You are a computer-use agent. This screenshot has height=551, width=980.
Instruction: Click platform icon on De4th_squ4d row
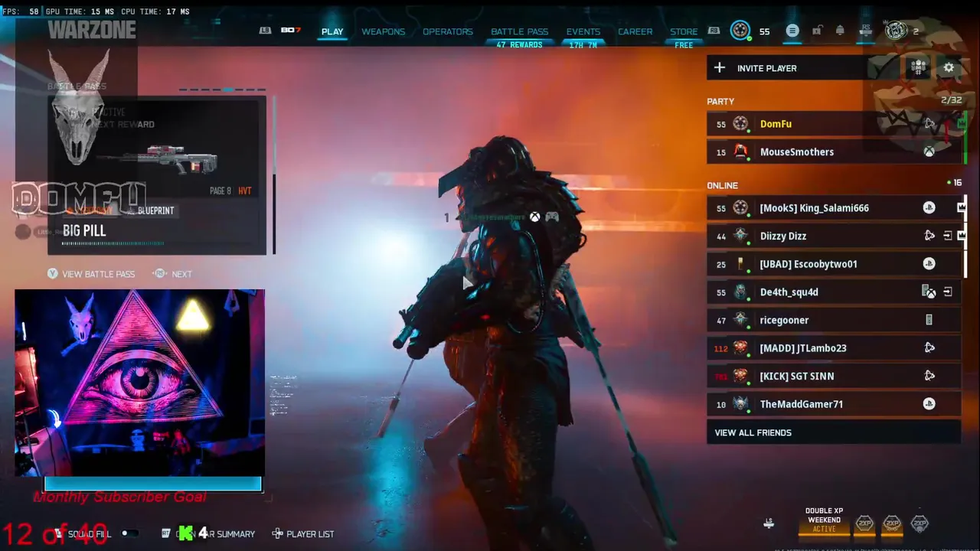pyautogui.click(x=929, y=292)
